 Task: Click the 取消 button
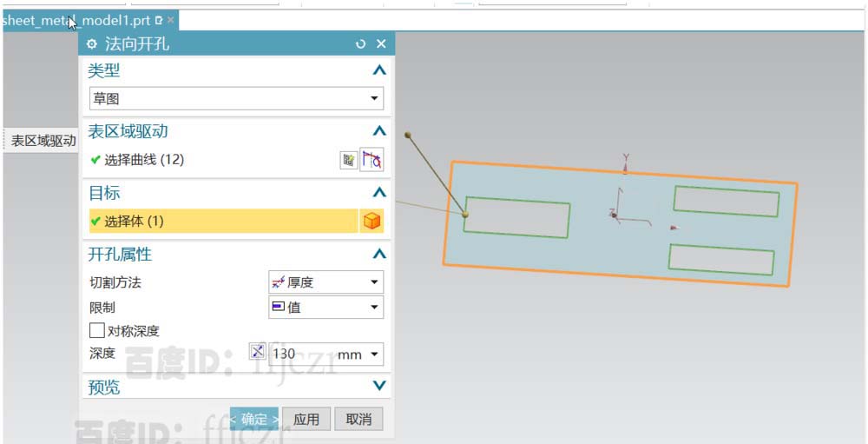click(358, 419)
